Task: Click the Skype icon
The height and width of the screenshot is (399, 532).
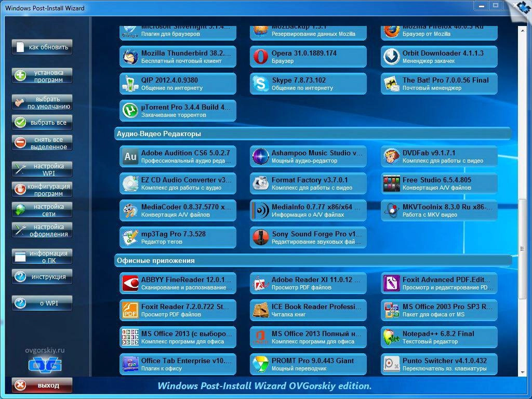Action: click(261, 84)
